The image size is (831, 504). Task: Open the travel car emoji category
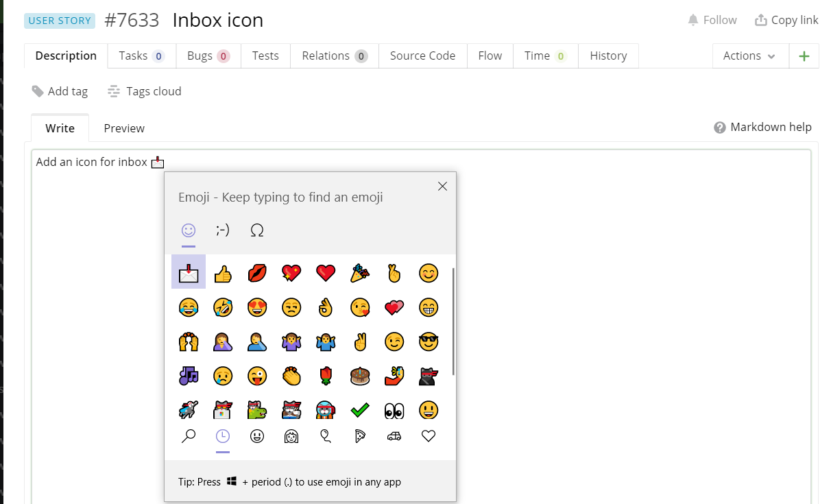[x=394, y=435]
